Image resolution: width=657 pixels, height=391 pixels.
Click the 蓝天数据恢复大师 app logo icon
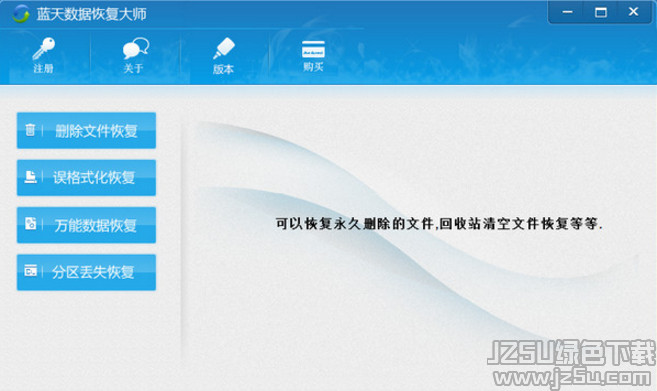click(21, 14)
